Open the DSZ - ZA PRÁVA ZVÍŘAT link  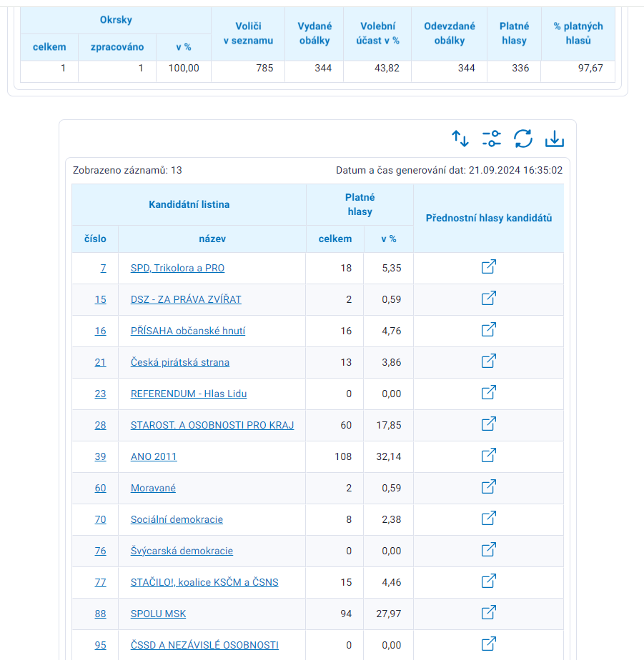coord(186,300)
